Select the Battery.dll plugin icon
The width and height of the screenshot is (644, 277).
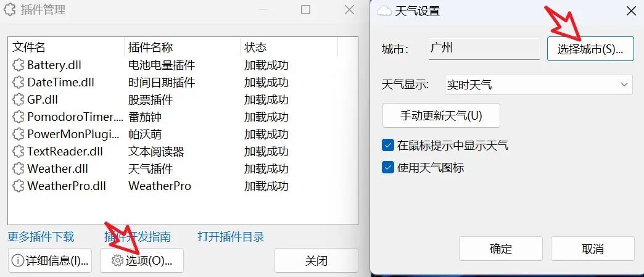click(x=18, y=65)
